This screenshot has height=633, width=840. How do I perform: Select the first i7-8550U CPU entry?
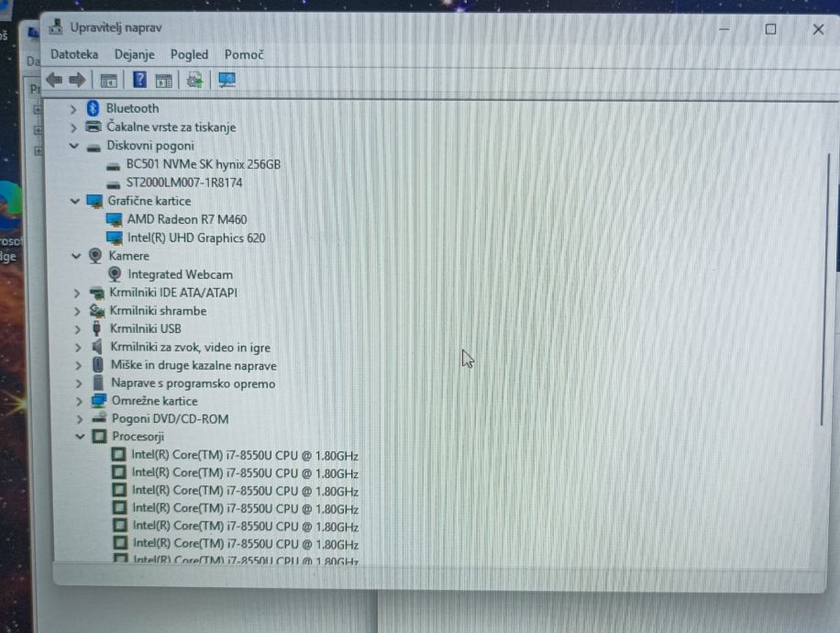245,456
